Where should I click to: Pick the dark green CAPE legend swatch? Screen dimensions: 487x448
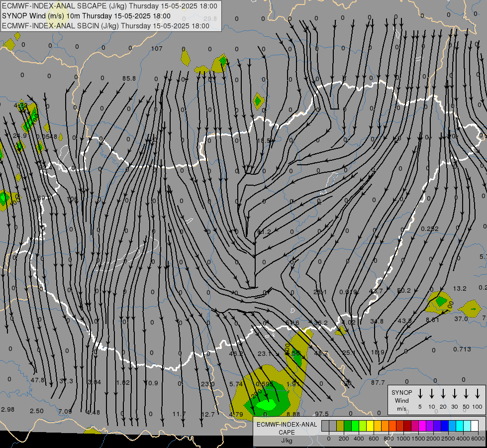pos(348,426)
